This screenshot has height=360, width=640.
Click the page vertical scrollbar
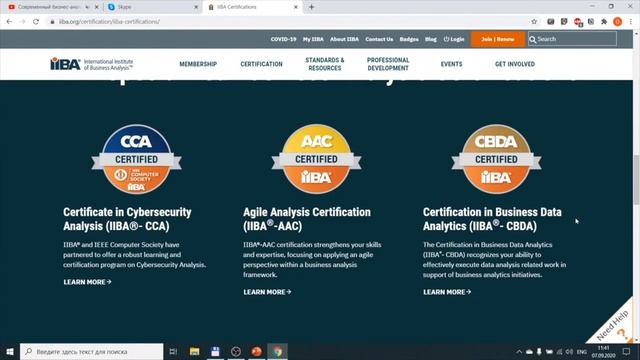[636, 180]
